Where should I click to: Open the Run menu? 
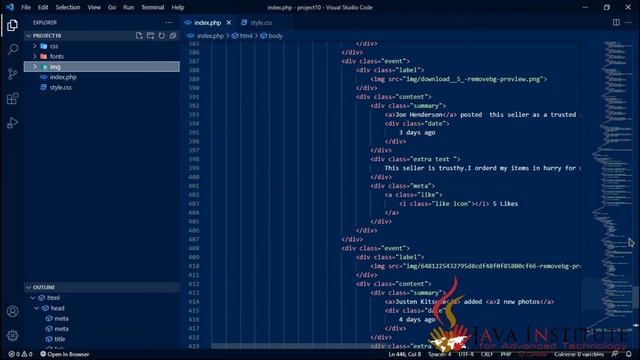(x=129, y=7)
